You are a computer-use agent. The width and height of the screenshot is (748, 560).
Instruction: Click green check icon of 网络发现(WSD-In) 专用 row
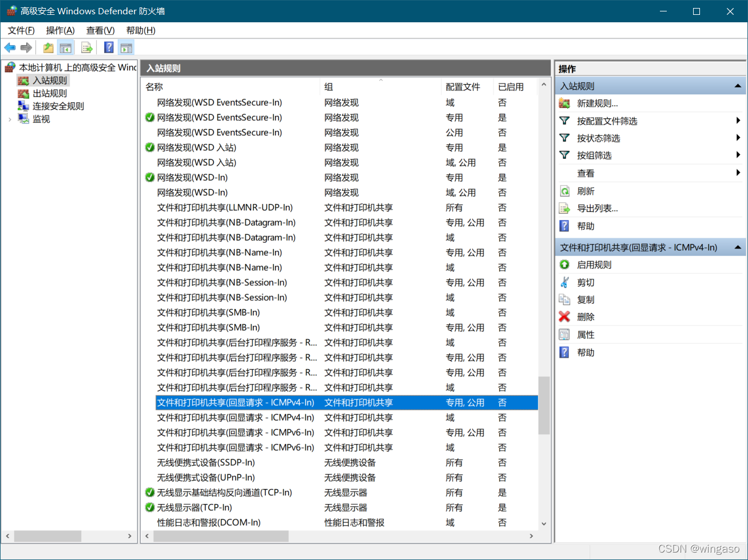click(x=150, y=177)
